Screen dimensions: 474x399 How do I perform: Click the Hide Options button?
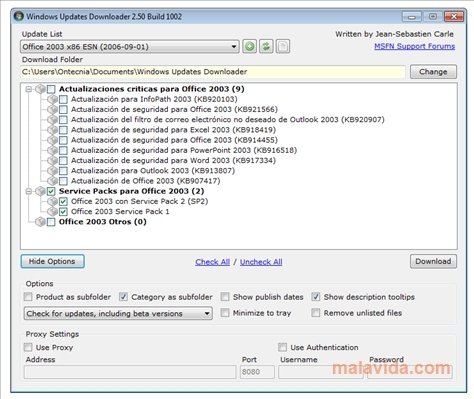(52, 261)
